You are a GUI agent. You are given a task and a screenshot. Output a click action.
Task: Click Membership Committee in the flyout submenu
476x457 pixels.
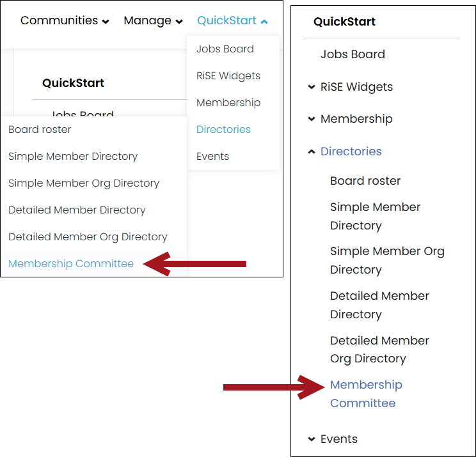(71, 264)
